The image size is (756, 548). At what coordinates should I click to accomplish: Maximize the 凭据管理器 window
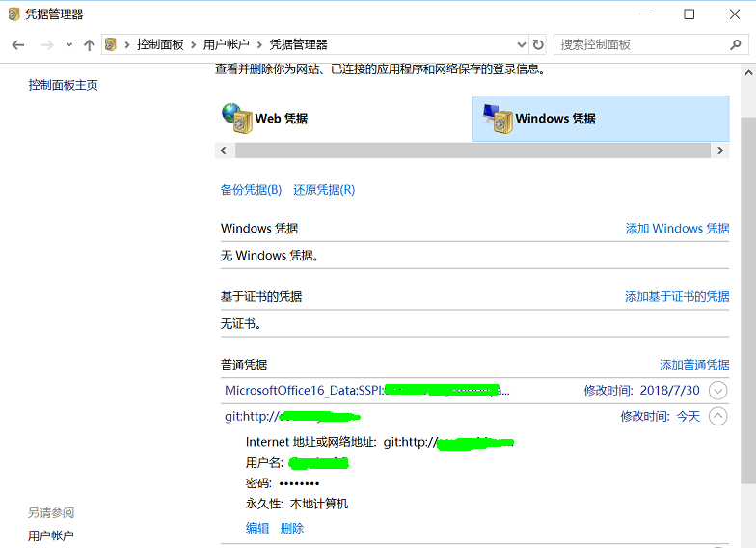click(x=688, y=14)
